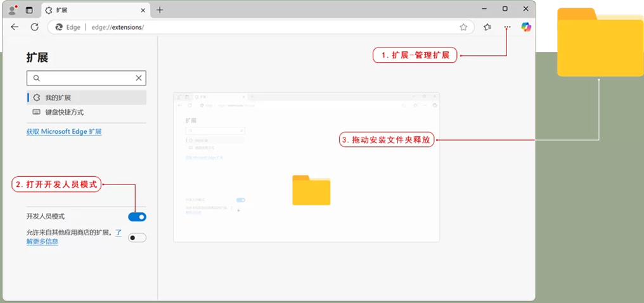Screen dimensions: 644x303
Task: Click the large yellow folder outside window
Action: (600, 42)
